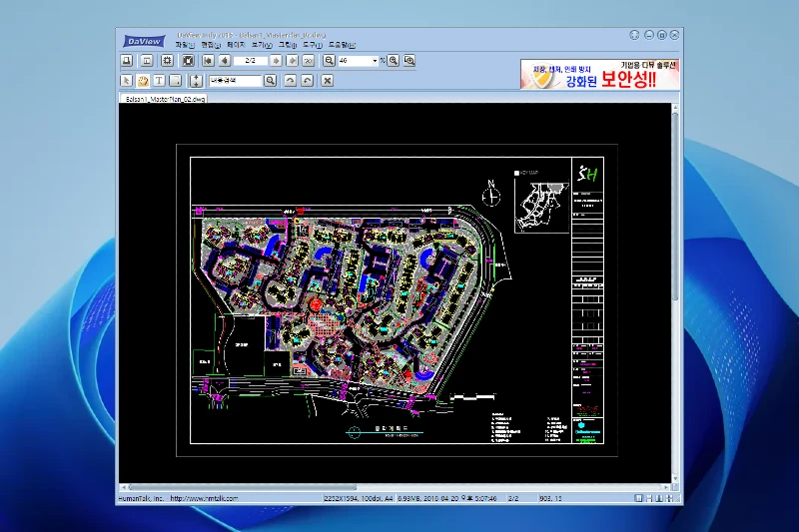The image size is (799, 532).
Task: Click the icon right of the last-page button
Action: (x=309, y=61)
